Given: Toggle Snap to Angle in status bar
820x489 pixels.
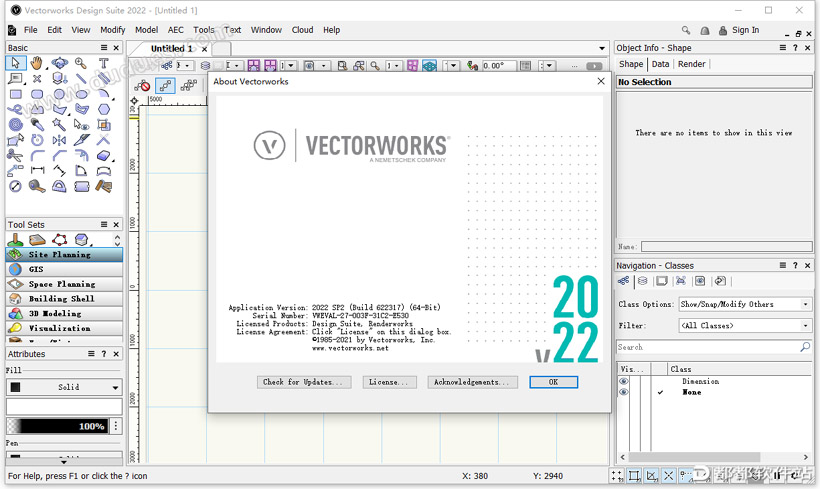Looking at the screenshot, I should [x=652, y=475].
